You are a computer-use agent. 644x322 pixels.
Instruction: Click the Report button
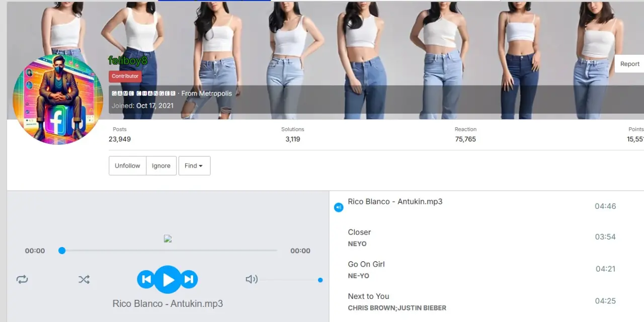pos(629,64)
